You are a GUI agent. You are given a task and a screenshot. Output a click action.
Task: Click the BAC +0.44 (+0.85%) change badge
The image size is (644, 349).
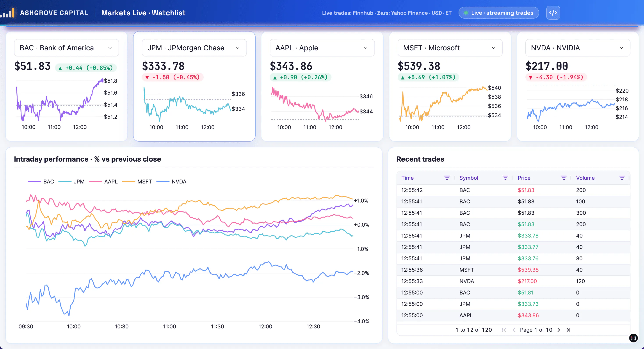coord(86,68)
